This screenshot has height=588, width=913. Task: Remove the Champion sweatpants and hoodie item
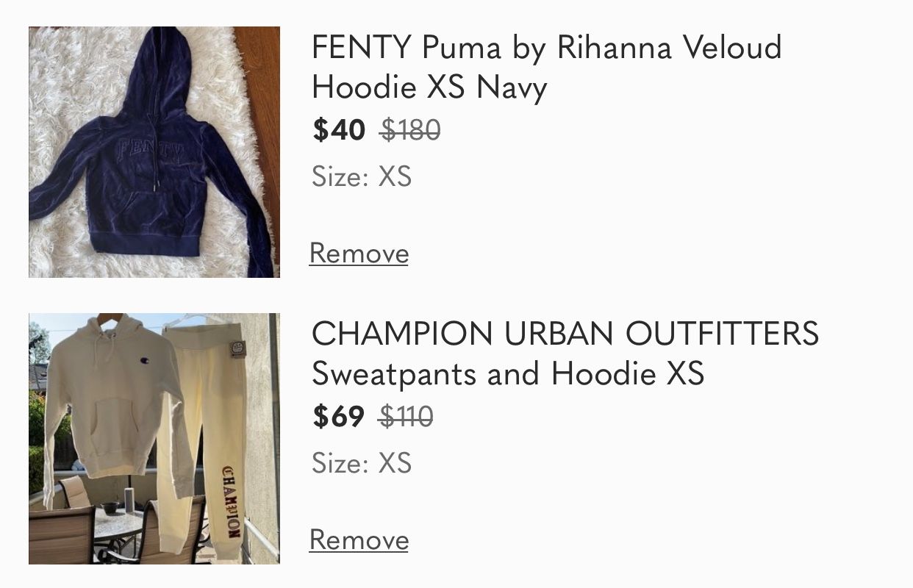(x=359, y=539)
